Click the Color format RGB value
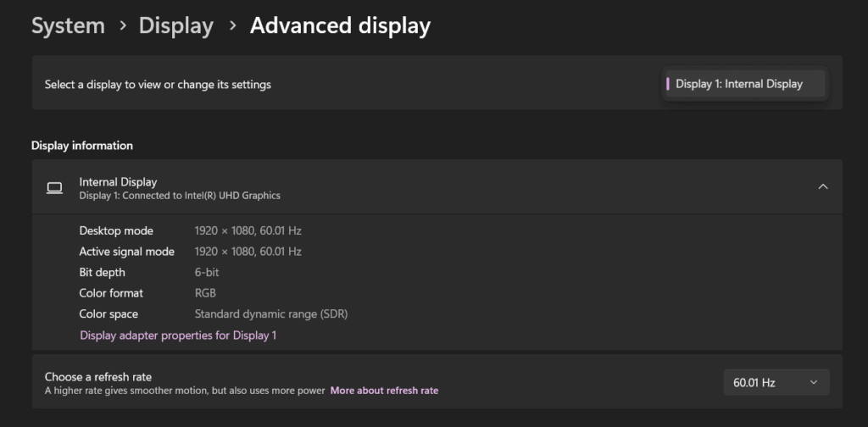Screen dimensions: 868x427 205,293
